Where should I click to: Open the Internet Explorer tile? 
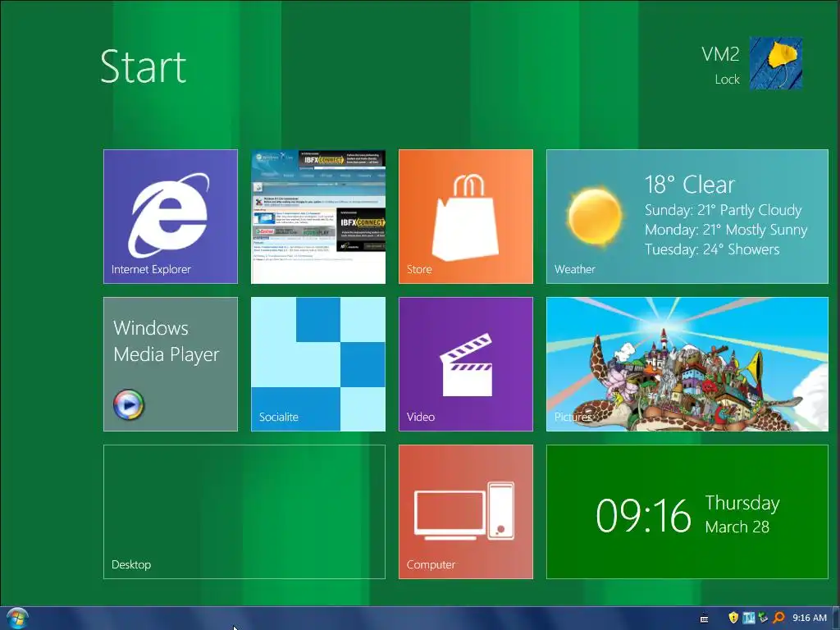click(171, 217)
